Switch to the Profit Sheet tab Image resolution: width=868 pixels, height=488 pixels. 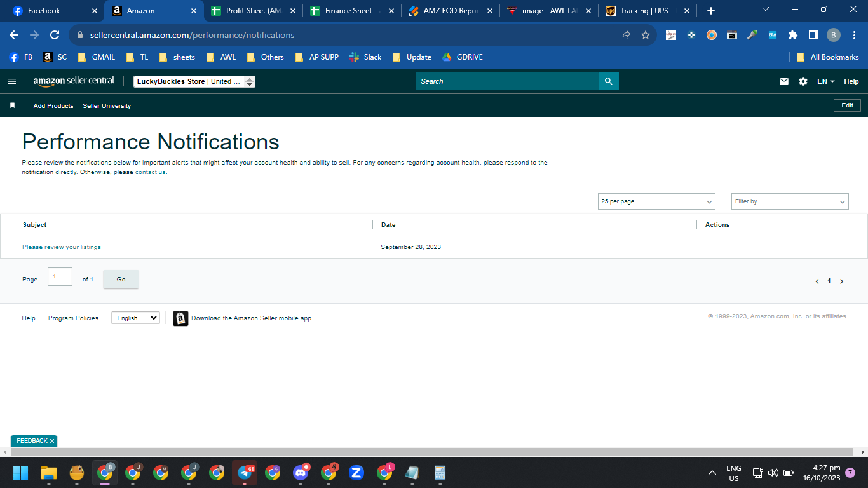pos(253,11)
